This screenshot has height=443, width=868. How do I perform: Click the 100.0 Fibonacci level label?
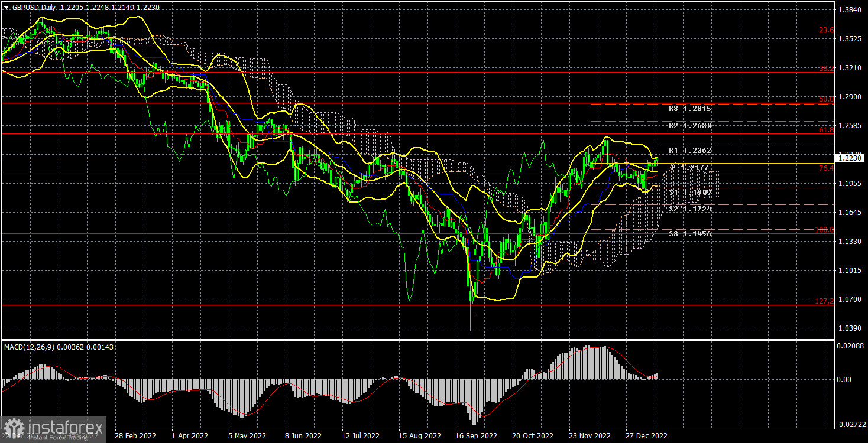[825, 230]
